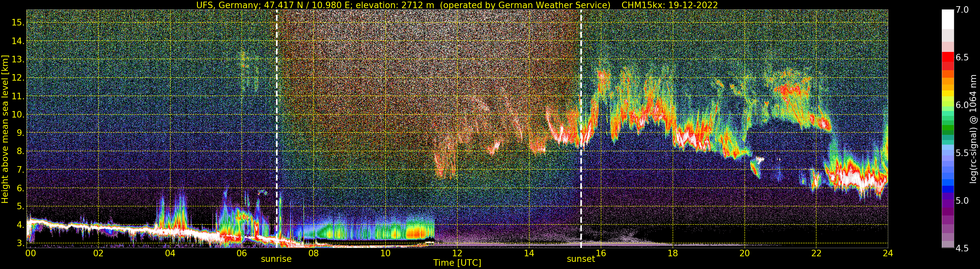The width and height of the screenshot is (980, 269).
Task: Click height tick '12.' on the y-axis
Action: point(18,78)
